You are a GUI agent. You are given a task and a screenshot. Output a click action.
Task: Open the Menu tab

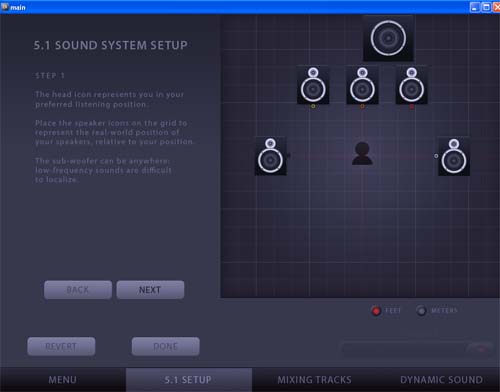(63, 380)
